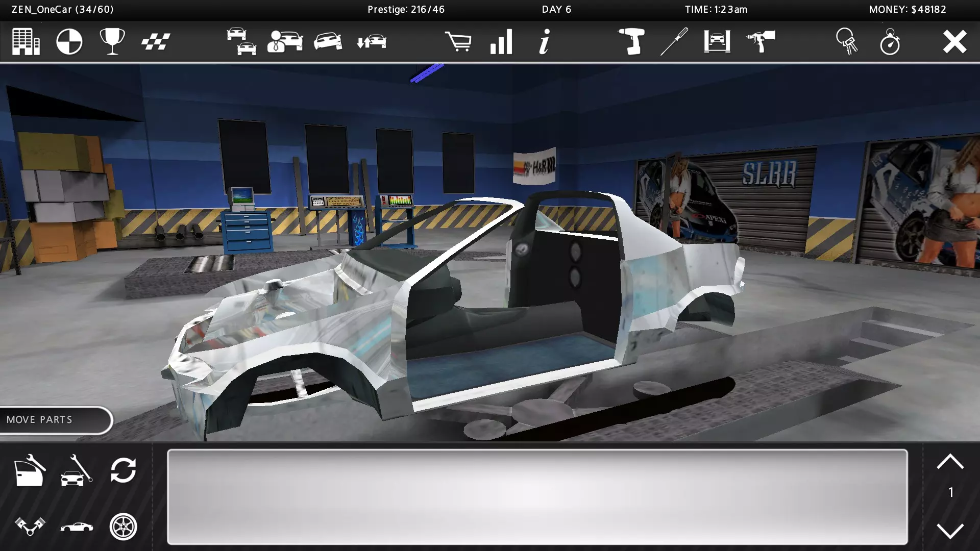This screenshot has width=980, height=551.
Task: Click the car lift icon
Action: coord(717,42)
